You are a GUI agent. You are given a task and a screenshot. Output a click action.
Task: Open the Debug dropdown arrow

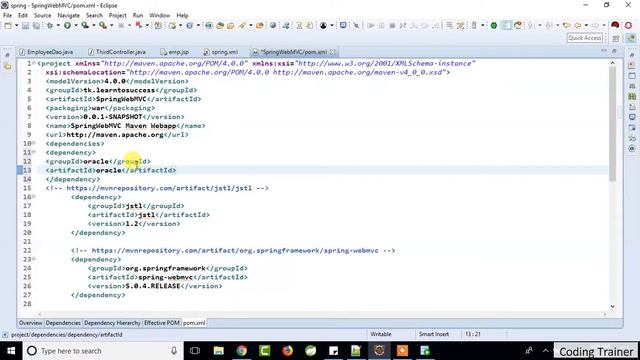tap(58, 25)
